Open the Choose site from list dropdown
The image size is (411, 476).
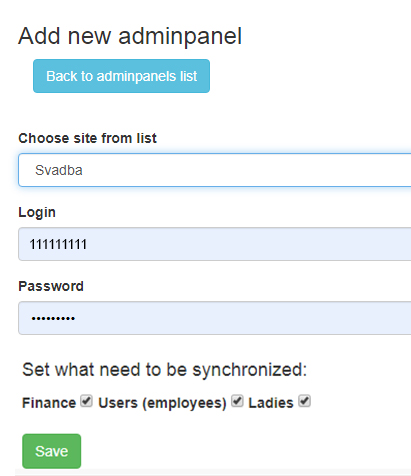click(215, 170)
